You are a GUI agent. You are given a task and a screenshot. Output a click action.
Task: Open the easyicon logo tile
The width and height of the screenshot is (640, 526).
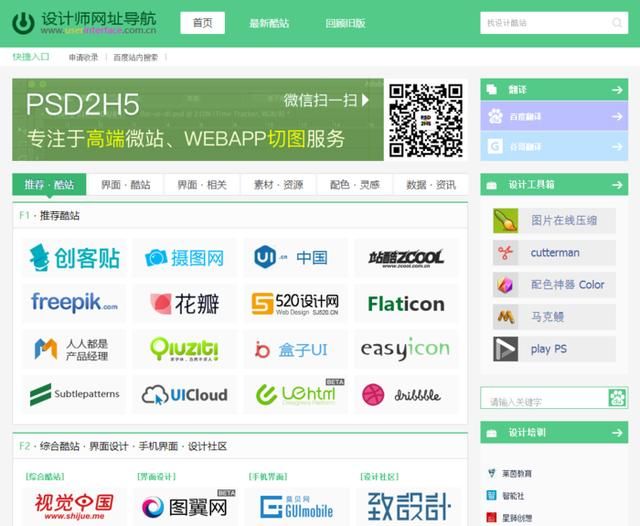click(407, 349)
